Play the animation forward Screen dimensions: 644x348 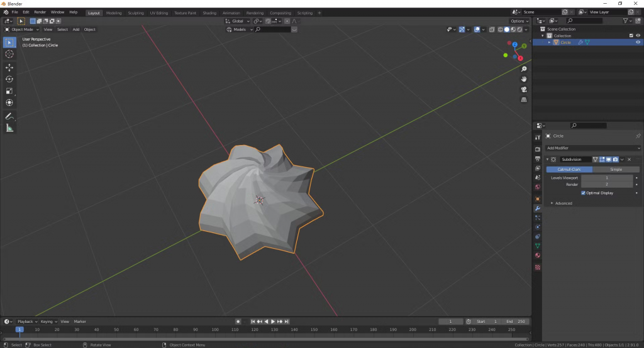coord(273,322)
